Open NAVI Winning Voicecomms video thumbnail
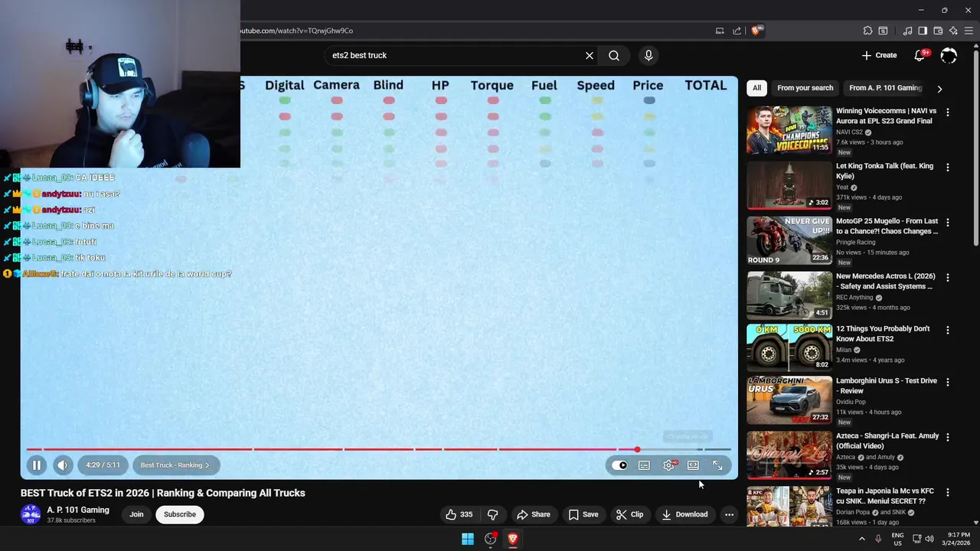This screenshot has height=551, width=980. point(789,130)
